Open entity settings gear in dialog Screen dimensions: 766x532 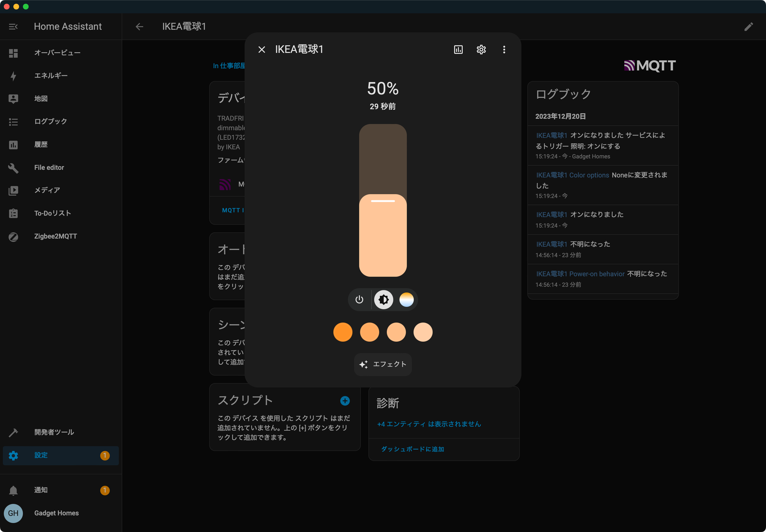tap(481, 49)
